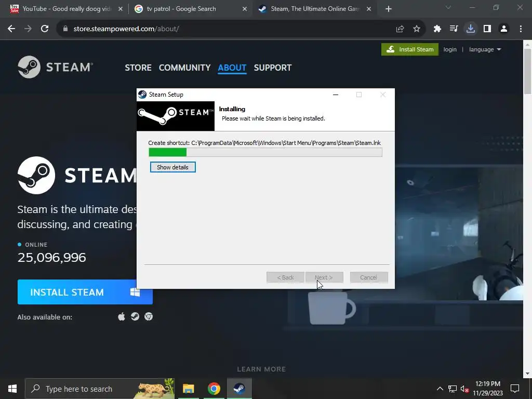This screenshot has width=532, height=399.
Task: Close the Steam store tab
Action: click(x=369, y=9)
